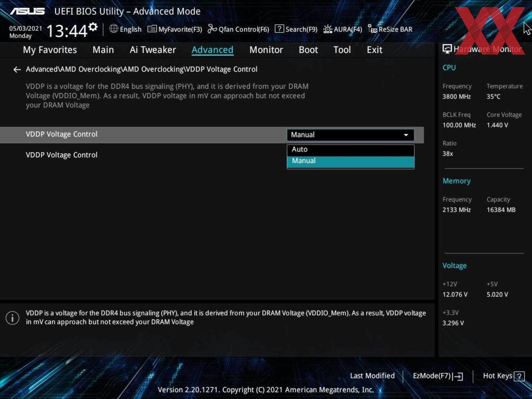Image resolution: width=532 pixels, height=399 pixels.
Task: Go to the Boot tab
Action: coord(308,50)
